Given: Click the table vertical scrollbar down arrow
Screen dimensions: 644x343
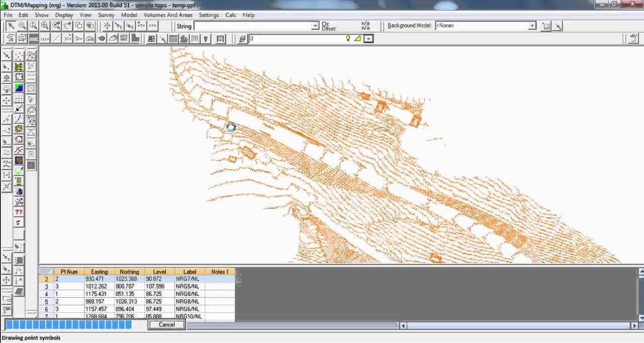Looking at the screenshot, I should (x=640, y=317).
